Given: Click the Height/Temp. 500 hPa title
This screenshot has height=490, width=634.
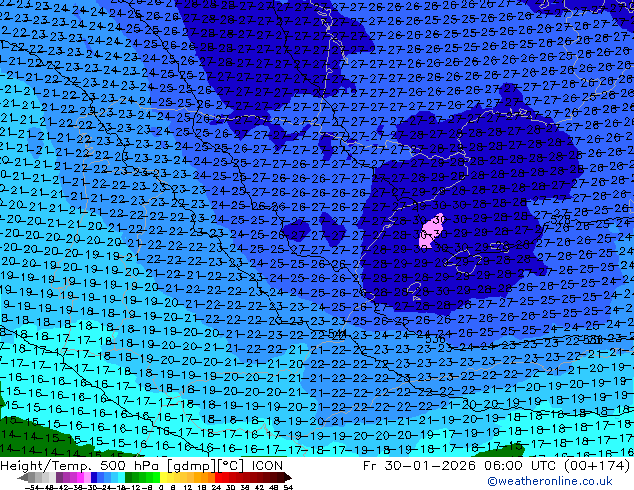Looking at the screenshot, I should [81, 466].
